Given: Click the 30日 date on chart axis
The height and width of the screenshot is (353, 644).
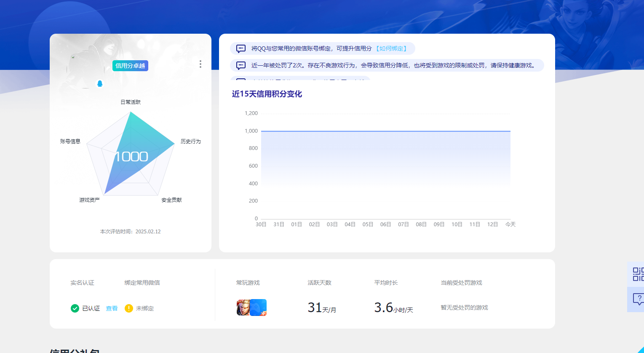Looking at the screenshot, I should coord(261,225).
